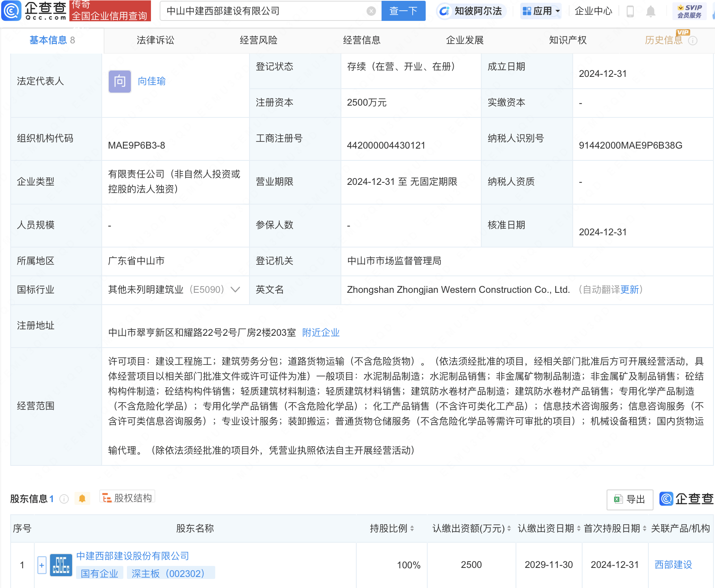
Task: Expand 国标行业 chevron for E5090
Action: (x=235, y=290)
